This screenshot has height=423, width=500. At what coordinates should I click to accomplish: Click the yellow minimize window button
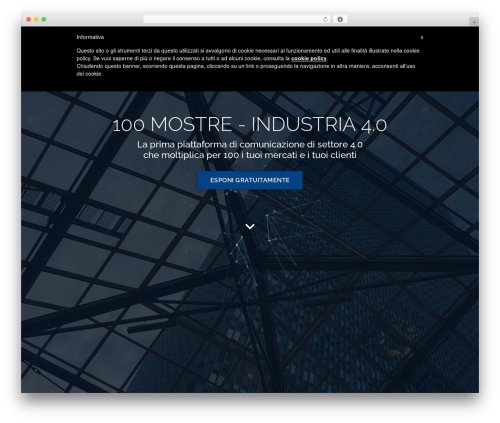[36, 19]
